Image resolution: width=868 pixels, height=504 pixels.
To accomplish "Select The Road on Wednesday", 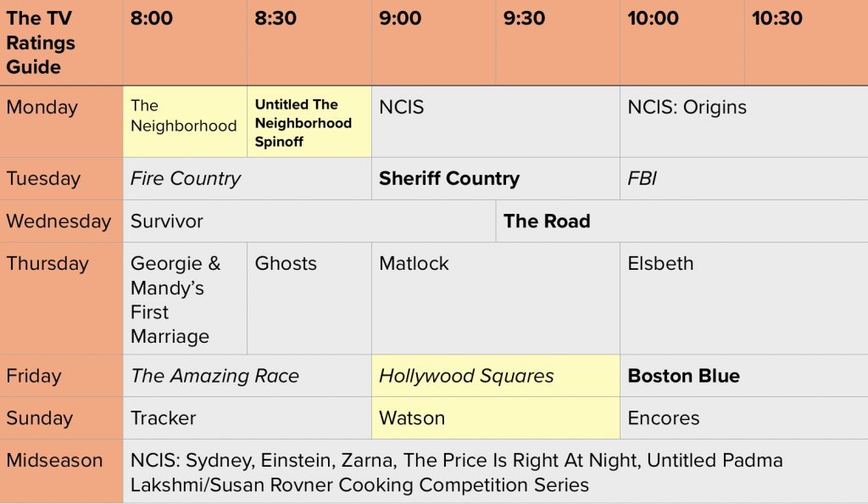I will pyautogui.click(x=547, y=221).
